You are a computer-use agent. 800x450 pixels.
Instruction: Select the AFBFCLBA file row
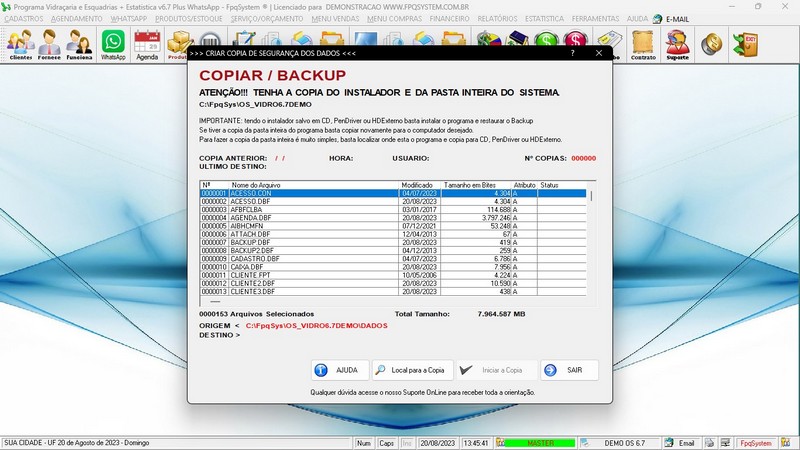[393, 210]
